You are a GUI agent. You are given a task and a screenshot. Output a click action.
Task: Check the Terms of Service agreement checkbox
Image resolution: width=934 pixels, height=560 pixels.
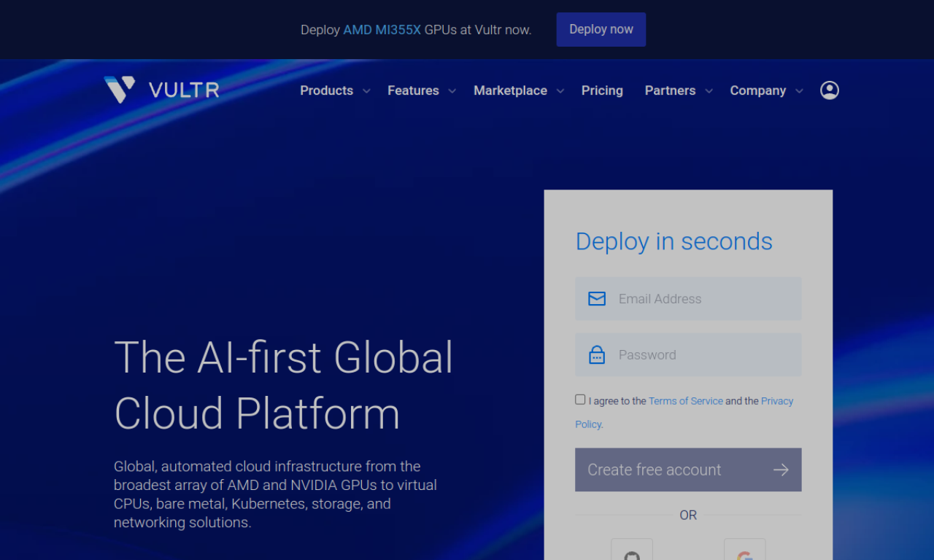pos(579,399)
